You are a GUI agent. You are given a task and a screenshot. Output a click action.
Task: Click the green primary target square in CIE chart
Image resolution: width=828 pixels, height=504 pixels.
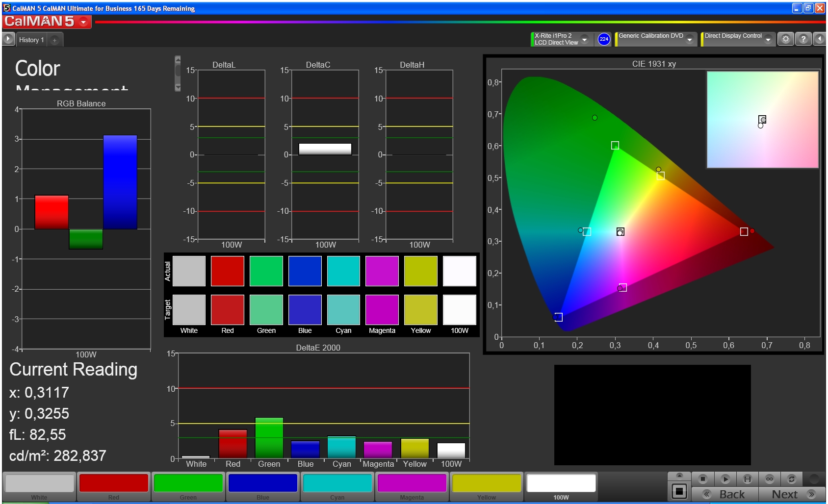[x=615, y=146]
